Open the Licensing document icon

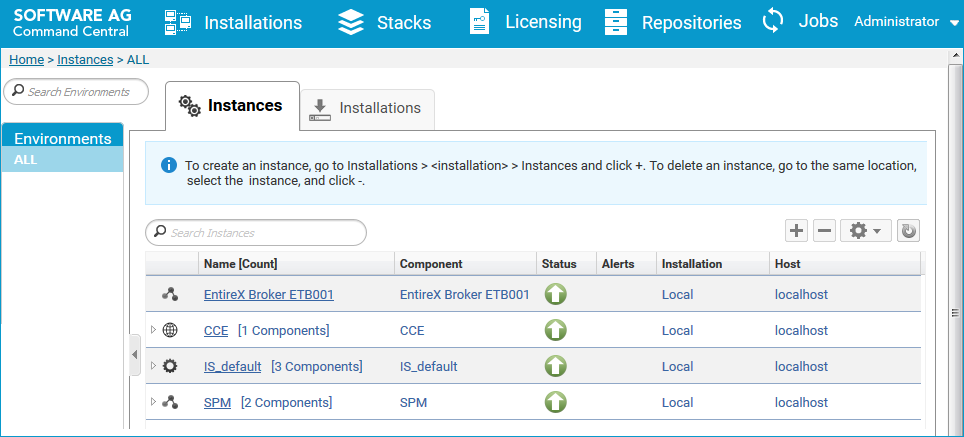[480, 22]
